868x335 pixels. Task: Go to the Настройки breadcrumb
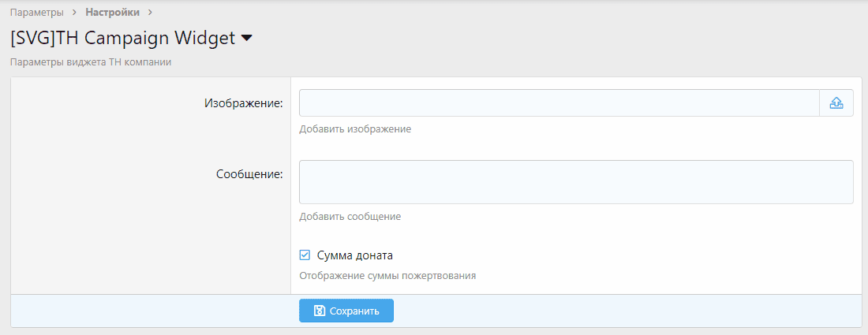112,13
